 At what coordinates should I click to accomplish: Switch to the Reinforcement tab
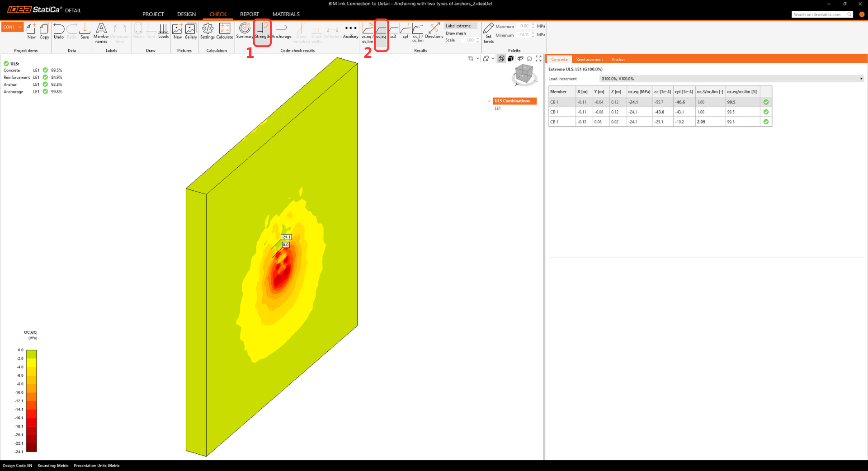(589, 59)
